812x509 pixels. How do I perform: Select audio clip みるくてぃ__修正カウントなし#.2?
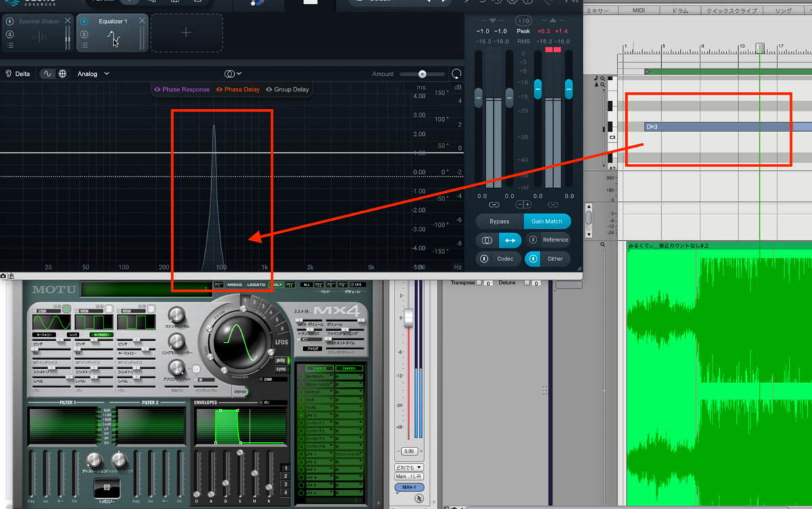[x=719, y=375]
